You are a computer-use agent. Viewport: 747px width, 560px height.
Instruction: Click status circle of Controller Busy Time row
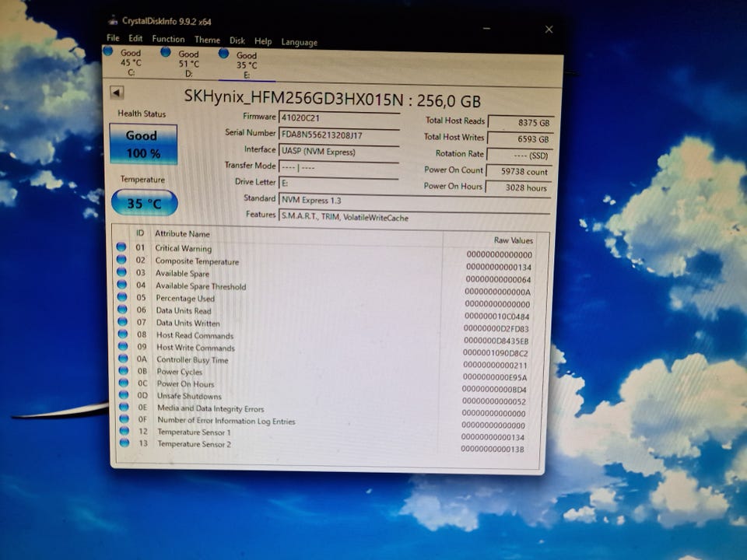[x=124, y=358]
